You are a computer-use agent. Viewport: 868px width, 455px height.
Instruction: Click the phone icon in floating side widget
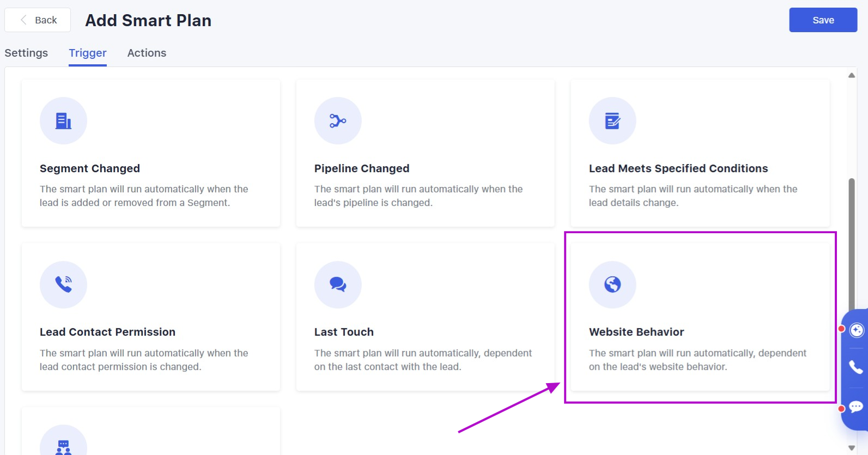pyautogui.click(x=856, y=367)
